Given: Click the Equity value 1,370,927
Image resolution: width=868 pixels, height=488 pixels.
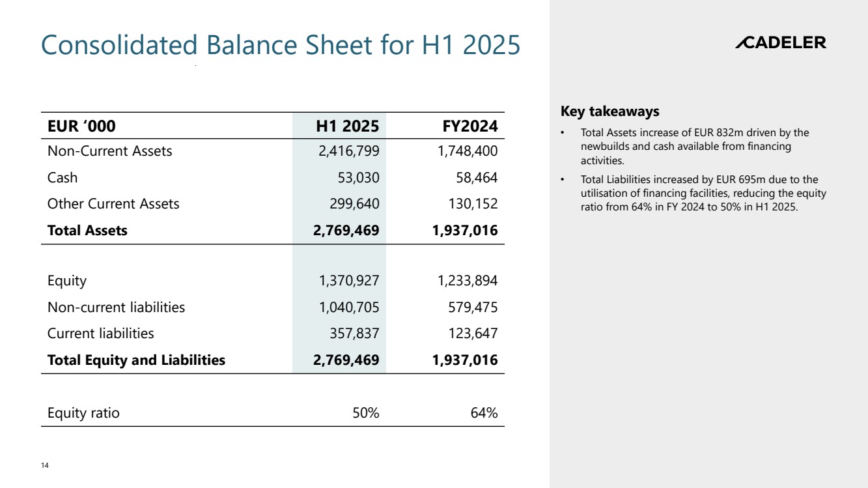Looking at the screenshot, I should tap(348, 281).
